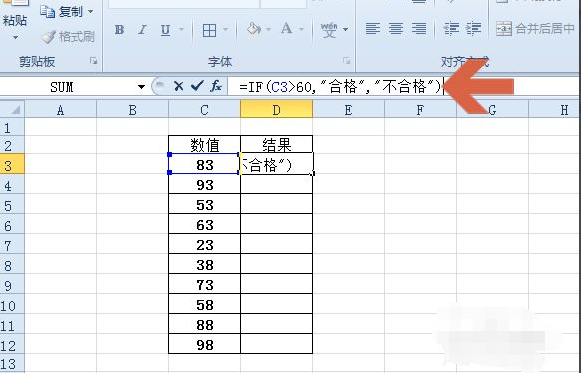Open the Insert Function fx dialog
Screen dimensions: 581x373
pyautogui.click(x=216, y=87)
